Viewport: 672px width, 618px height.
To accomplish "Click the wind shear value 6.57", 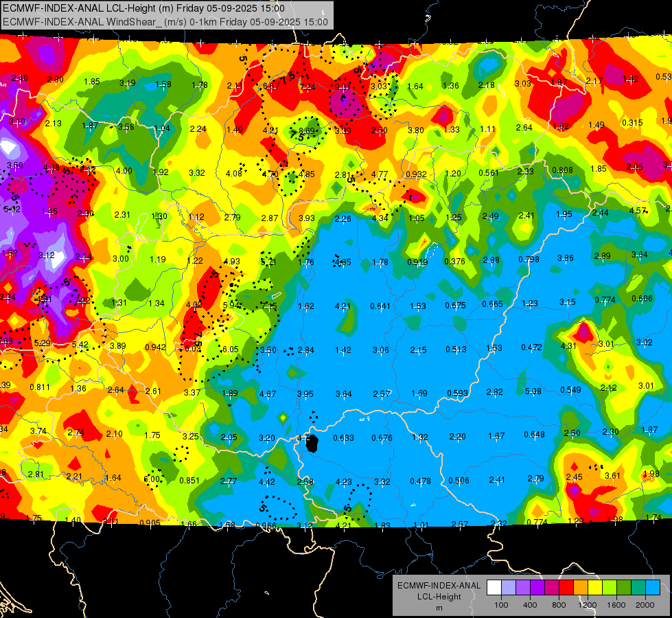I will [271, 87].
